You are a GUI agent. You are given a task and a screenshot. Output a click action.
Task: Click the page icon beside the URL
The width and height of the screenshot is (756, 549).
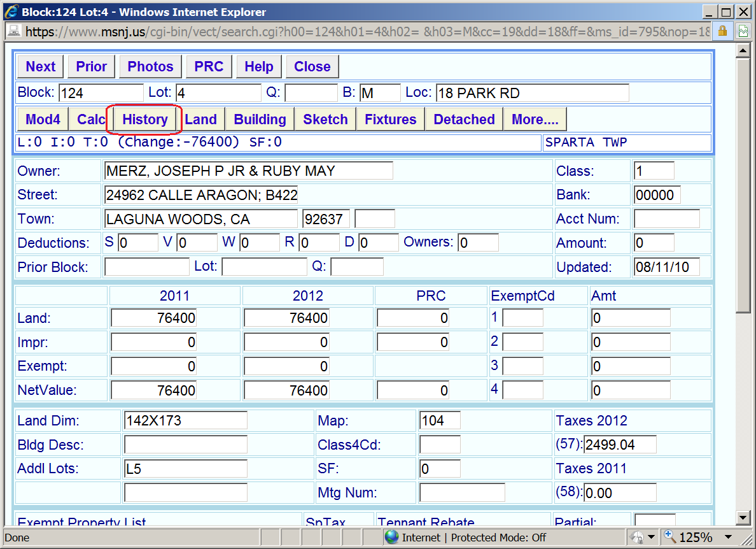[x=13, y=31]
